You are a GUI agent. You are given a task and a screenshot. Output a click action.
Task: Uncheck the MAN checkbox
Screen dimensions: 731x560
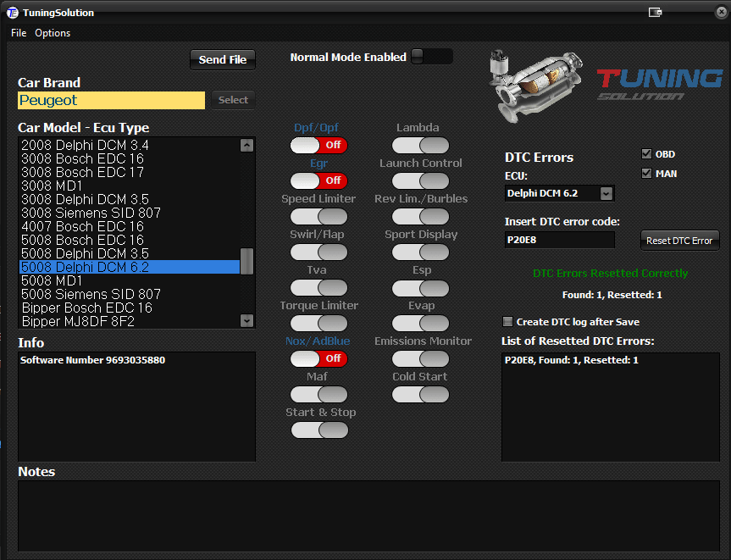[x=646, y=174]
